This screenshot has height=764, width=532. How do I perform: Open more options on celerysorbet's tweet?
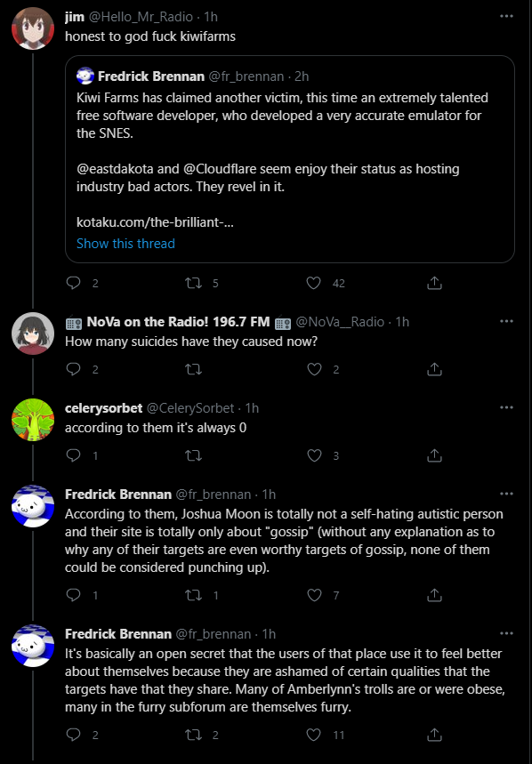pyautogui.click(x=507, y=408)
